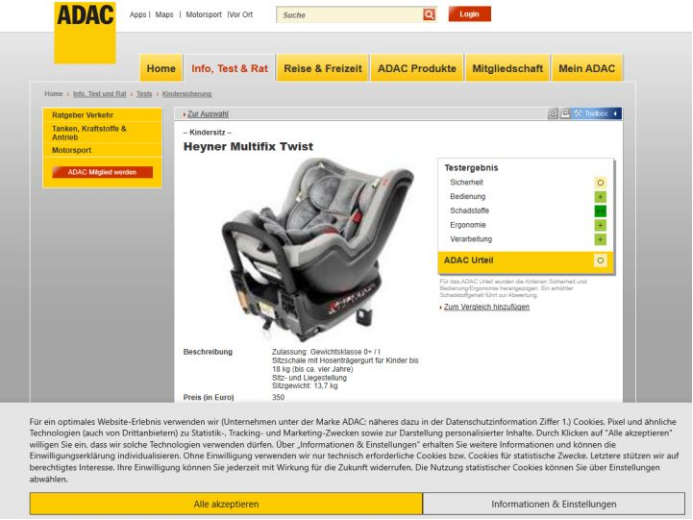
Task: Follow the Zum Vergleich hinzufügen link
Action: pyautogui.click(x=487, y=307)
